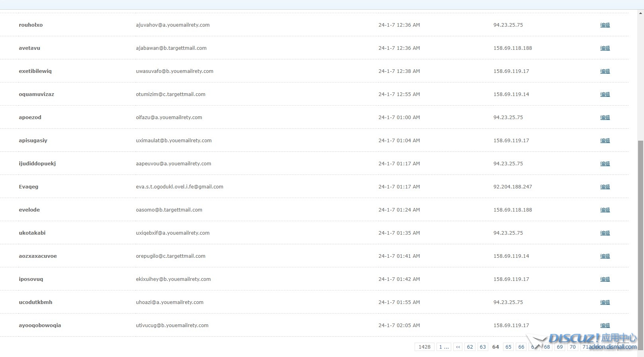The height and width of the screenshot is (357, 644).
Task: Click the username ijudiddopuekj
Action: point(37,163)
